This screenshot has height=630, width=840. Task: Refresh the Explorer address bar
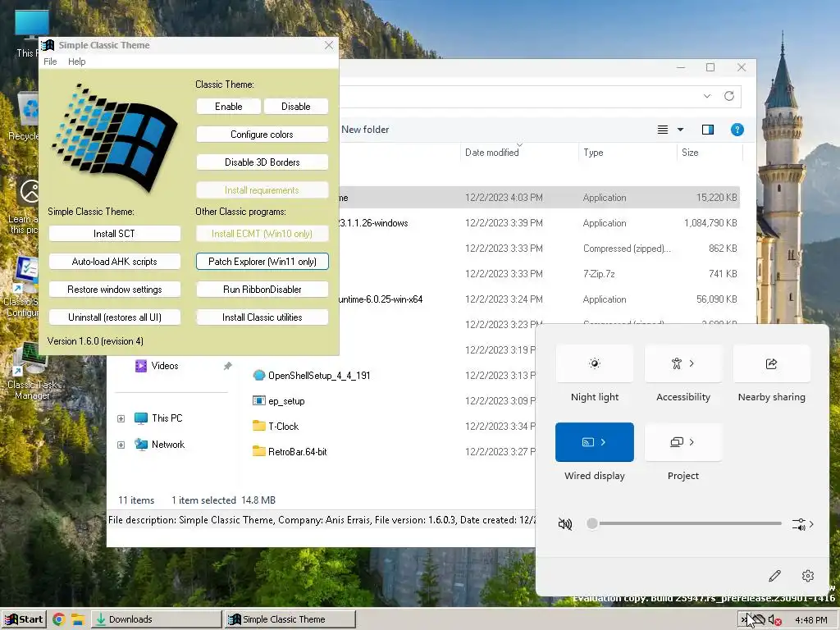pos(729,96)
